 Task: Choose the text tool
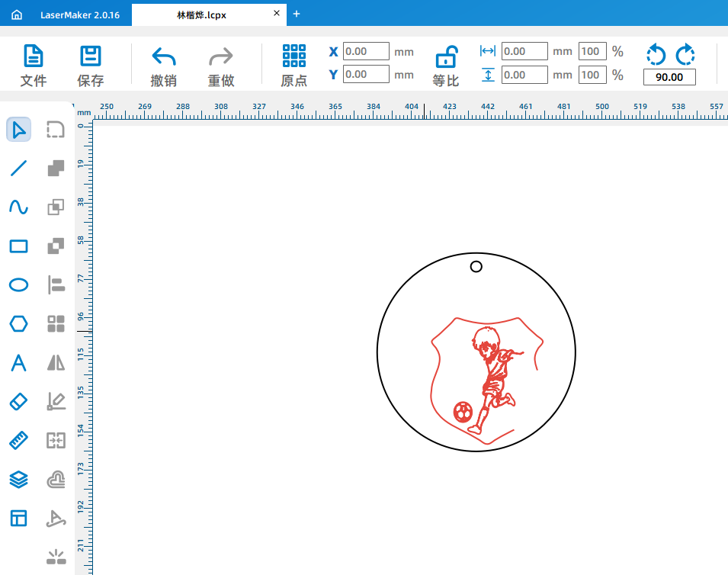pos(18,363)
